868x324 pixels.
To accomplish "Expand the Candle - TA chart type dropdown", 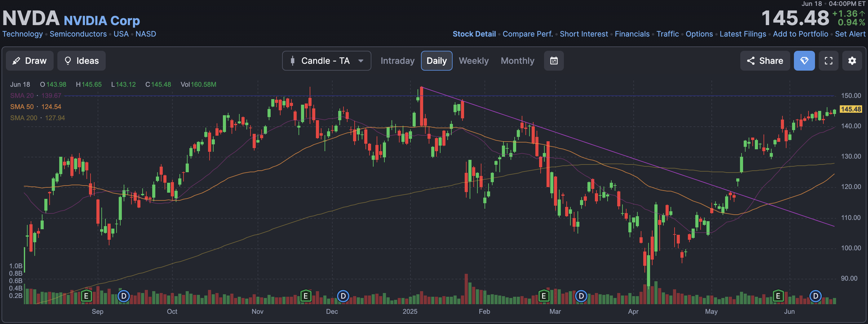I will pyautogui.click(x=326, y=61).
